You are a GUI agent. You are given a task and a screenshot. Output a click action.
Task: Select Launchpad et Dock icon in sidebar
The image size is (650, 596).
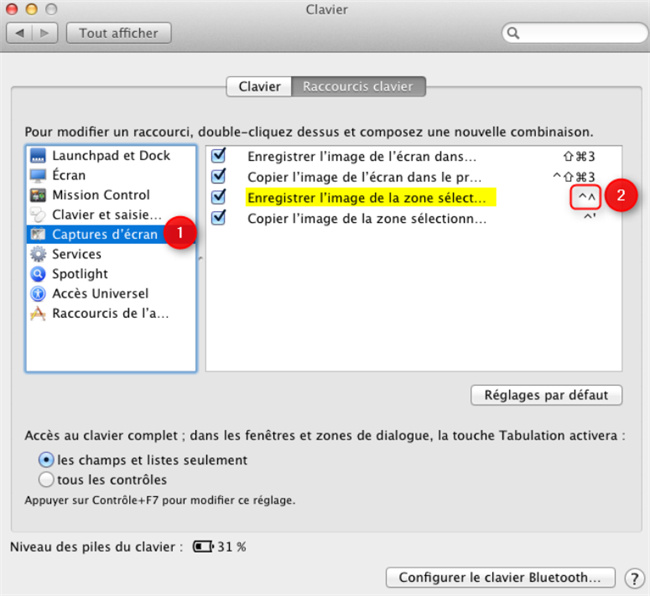(x=38, y=155)
